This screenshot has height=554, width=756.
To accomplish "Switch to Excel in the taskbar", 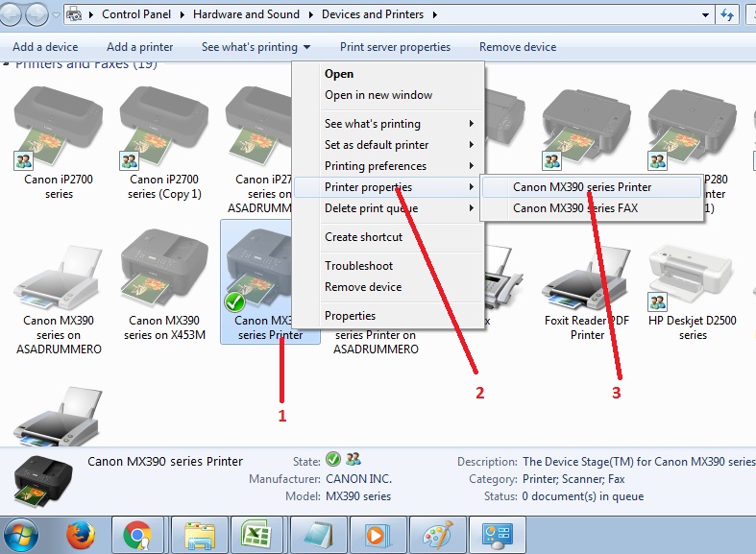I will pyautogui.click(x=259, y=535).
